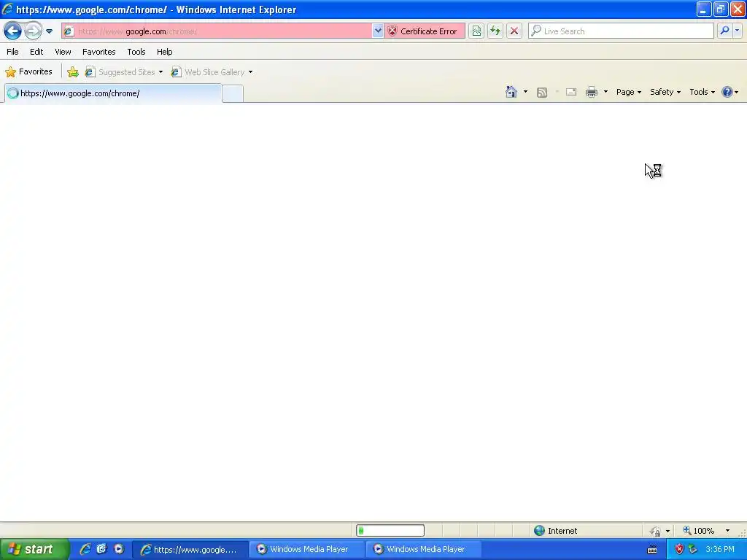Open the Tools command bar menu
The width and height of the screenshot is (747, 560).
click(x=702, y=92)
